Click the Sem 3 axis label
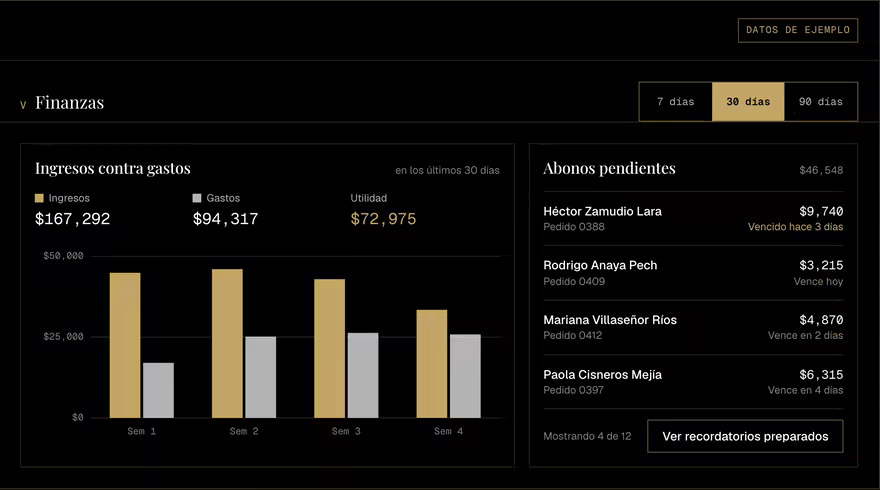 346,431
